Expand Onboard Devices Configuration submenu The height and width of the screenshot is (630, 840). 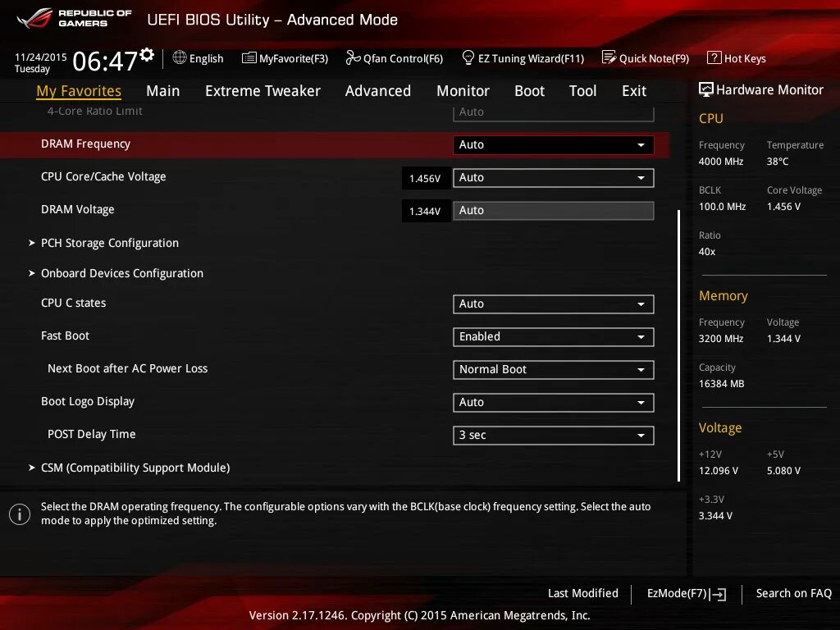pyautogui.click(x=122, y=273)
